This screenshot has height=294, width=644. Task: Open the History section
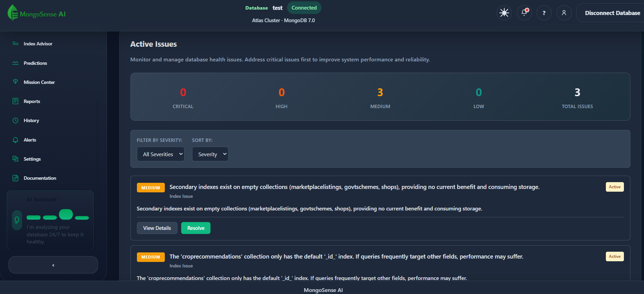click(x=31, y=120)
